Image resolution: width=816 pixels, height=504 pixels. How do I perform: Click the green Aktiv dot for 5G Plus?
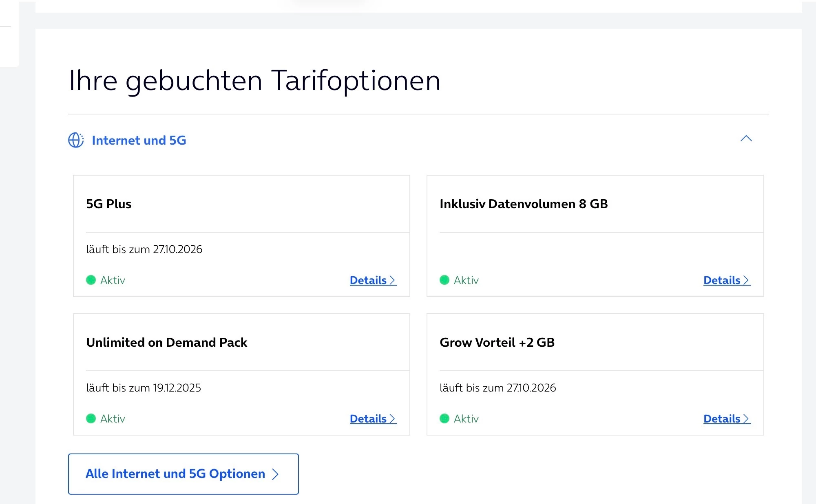91,280
